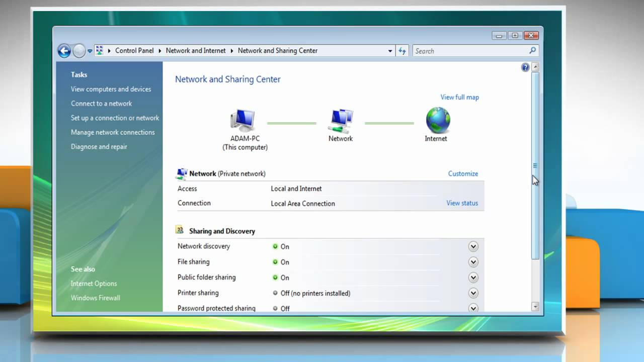Viewport: 644px width, 362px height.
Task: Click the Local and Internet access value
Action: click(296, 189)
